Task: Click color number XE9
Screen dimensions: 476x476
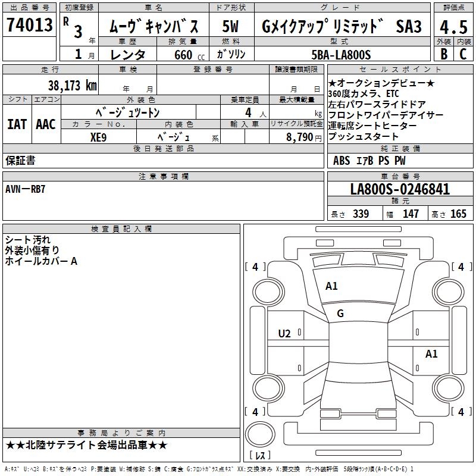Action: (x=98, y=137)
